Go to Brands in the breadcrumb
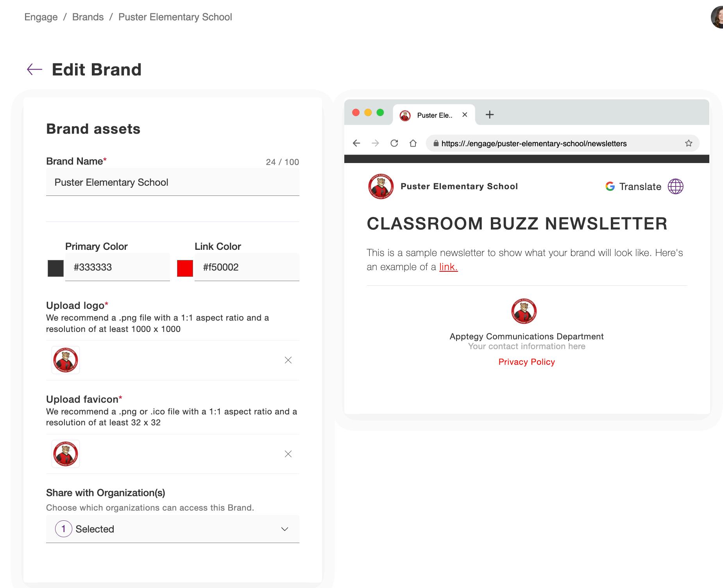The height and width of the screenshot is (588, 723). click(x=88, y=17)
